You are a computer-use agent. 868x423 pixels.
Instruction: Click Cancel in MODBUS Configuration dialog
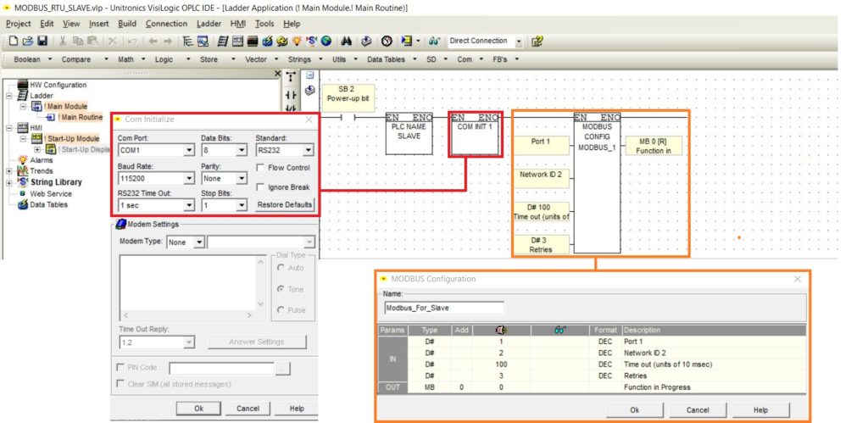[698, 410]
